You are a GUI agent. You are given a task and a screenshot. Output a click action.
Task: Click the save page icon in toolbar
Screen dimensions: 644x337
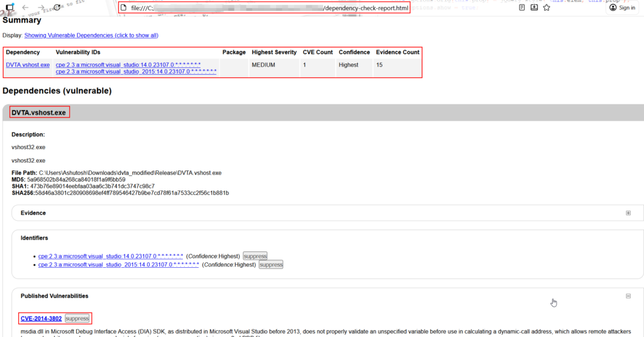click(x=534, y=8)
